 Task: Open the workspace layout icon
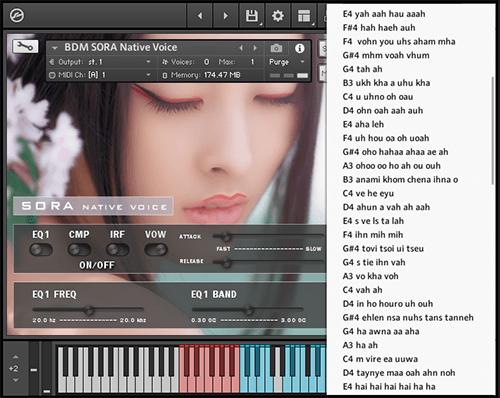pyautogui.click(x=304, y=16)
